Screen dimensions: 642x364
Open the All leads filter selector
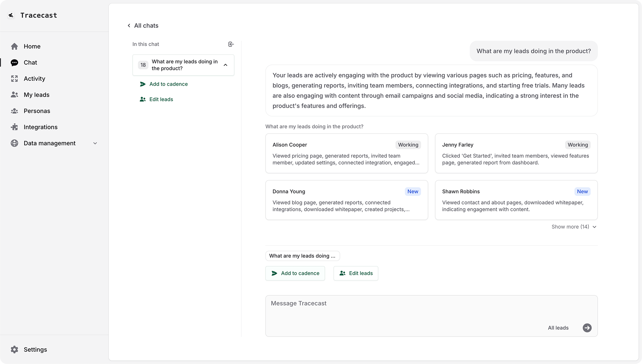tap(558, 328)
